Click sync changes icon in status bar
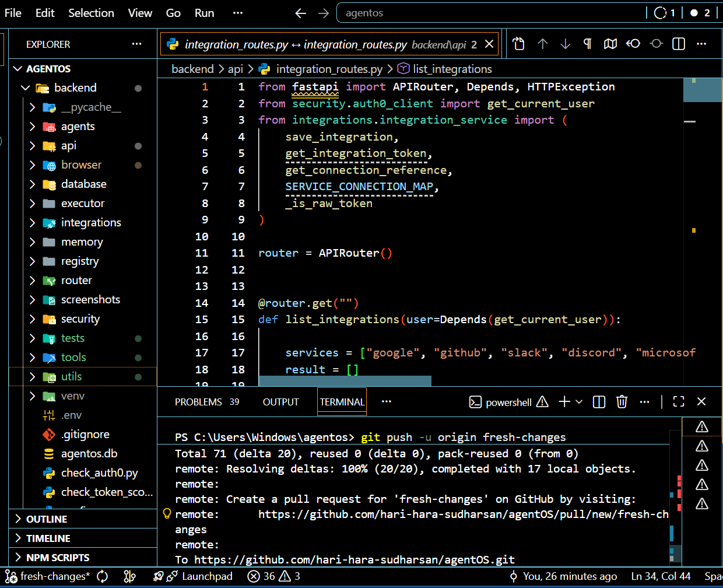723x588 pixels. (103, 576)
